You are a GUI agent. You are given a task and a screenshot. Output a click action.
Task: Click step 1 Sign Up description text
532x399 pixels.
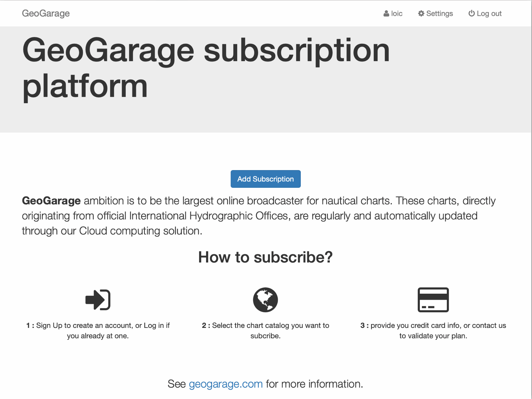tap(98, 331)
